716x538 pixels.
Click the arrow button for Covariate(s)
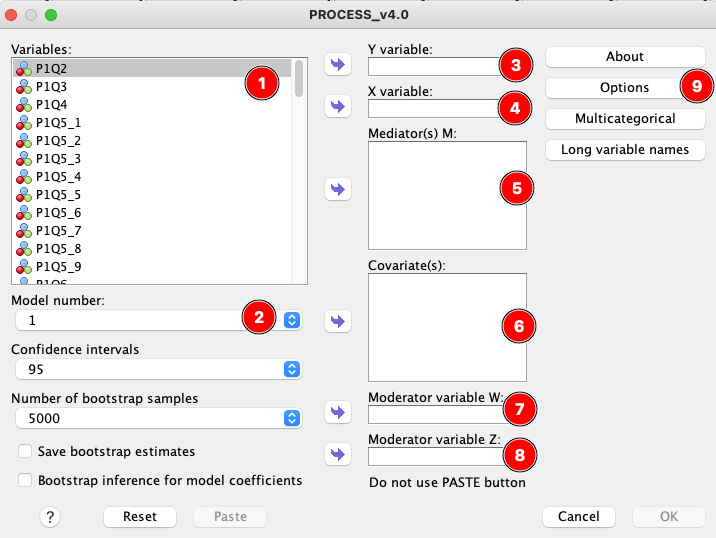tap(338, 321)
